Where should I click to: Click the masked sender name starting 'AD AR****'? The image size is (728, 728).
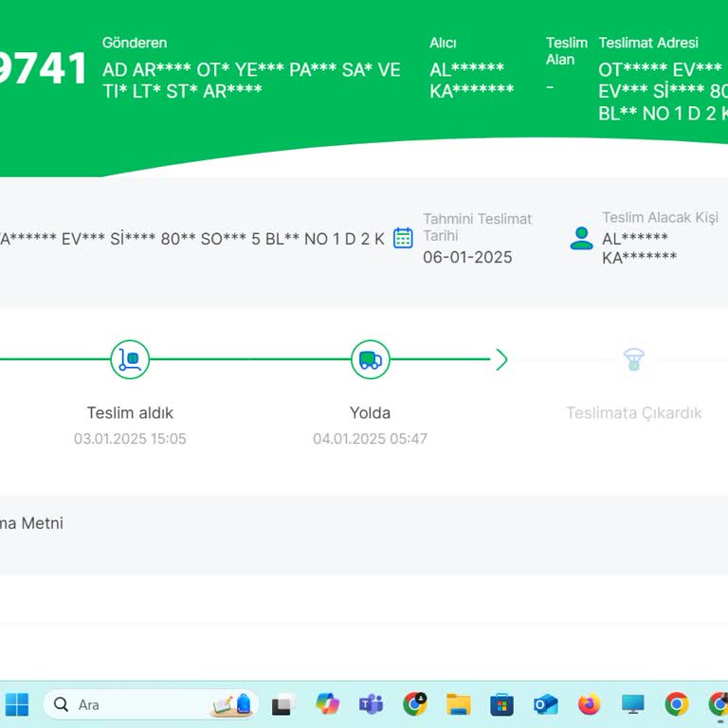251,81
